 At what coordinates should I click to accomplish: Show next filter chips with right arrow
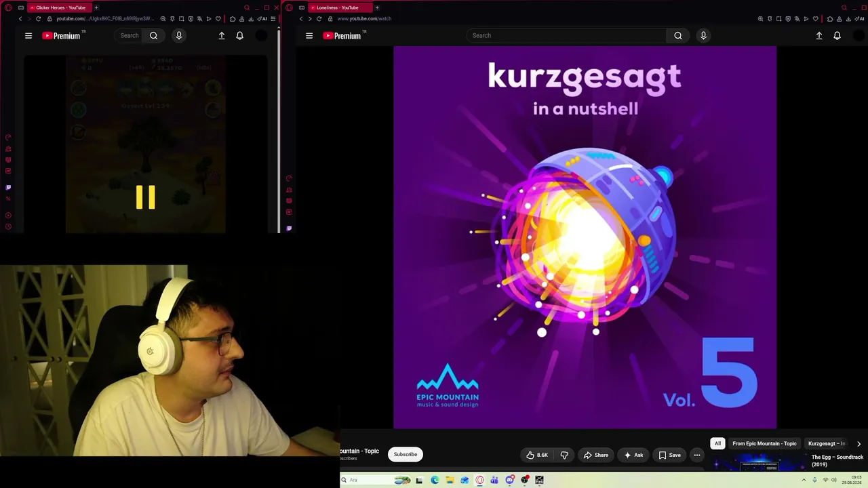tap(859, 444)
